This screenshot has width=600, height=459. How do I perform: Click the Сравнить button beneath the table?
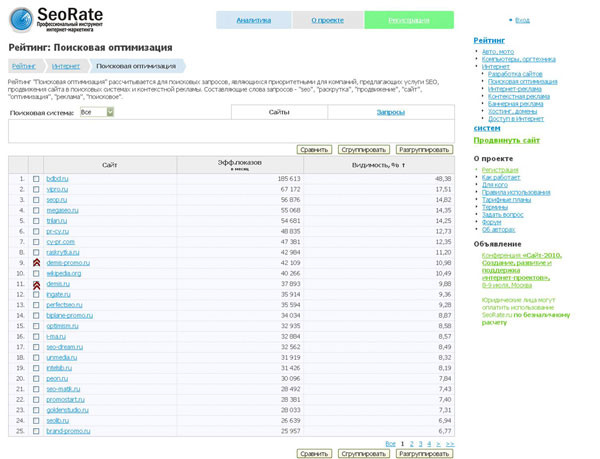(x=314, y=454)
